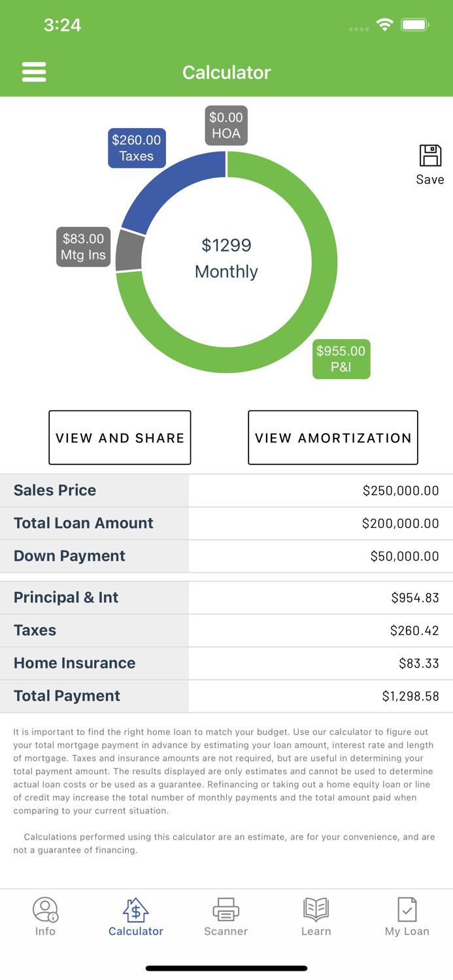The height and width of the screenshot is (980, 453).
Task: Select the $83.00 Mtg Ins label
Action: [83, 247]
